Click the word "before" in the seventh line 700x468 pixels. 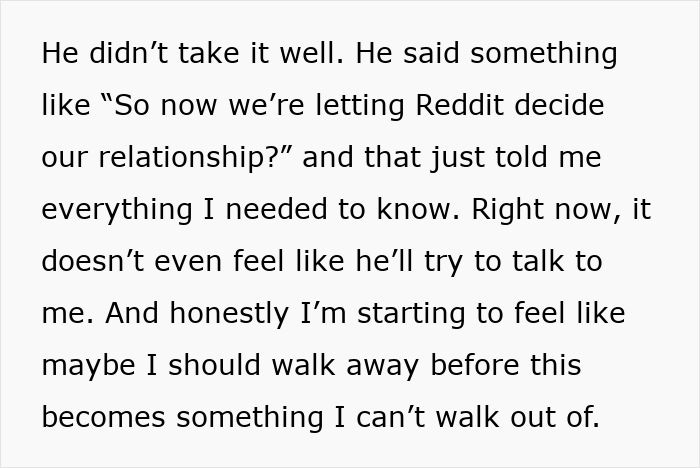(475, 365)
